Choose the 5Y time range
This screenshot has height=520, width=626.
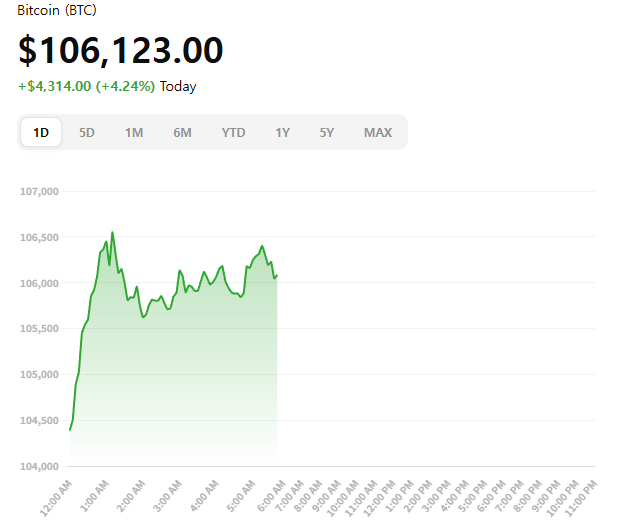[327, 132]
